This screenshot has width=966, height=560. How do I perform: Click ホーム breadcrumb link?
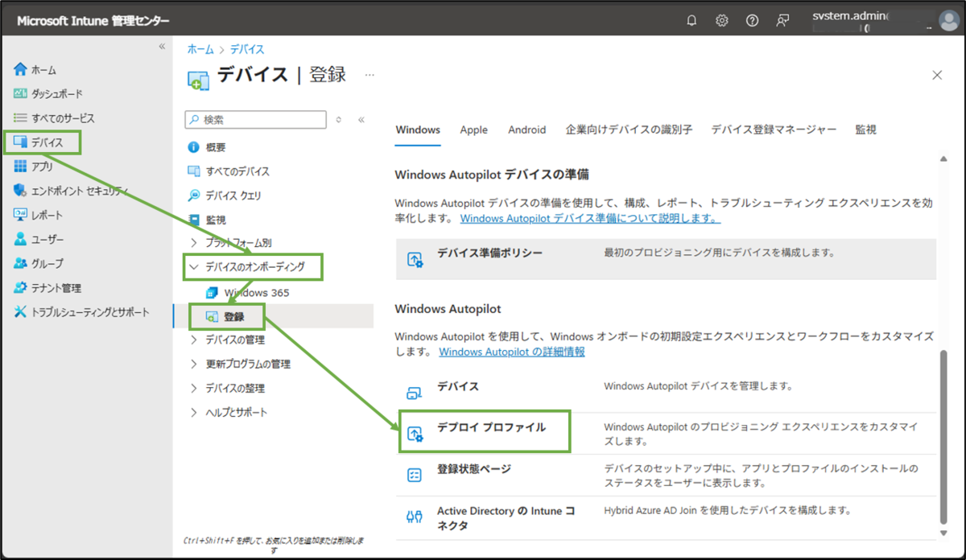(x=200, y=49)
